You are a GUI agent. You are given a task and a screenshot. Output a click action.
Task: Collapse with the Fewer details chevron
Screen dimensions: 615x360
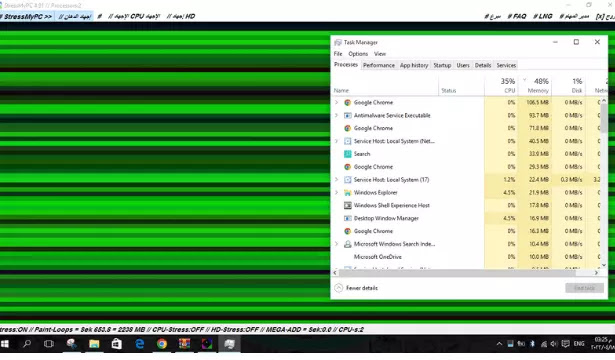coord(338,288)
